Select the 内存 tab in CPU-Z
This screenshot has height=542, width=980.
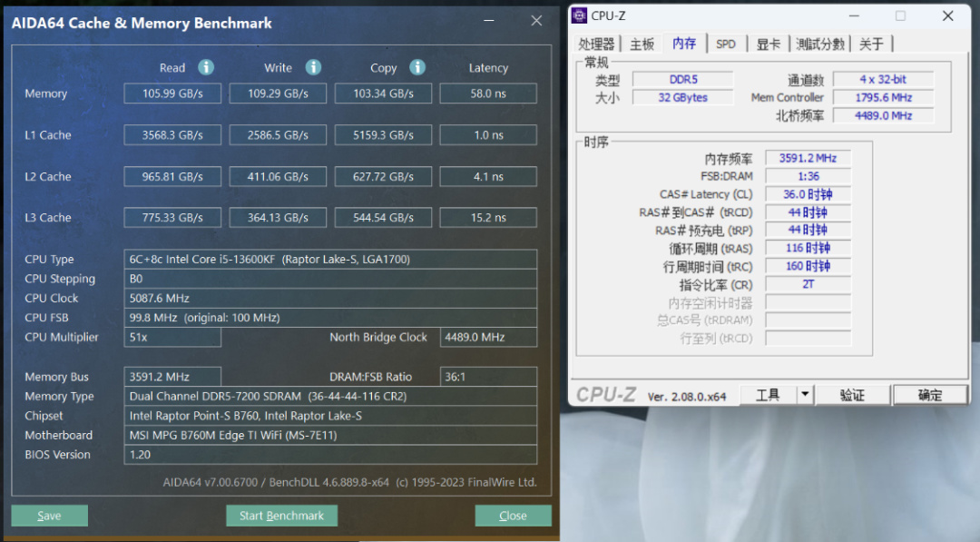click(684, 44)
